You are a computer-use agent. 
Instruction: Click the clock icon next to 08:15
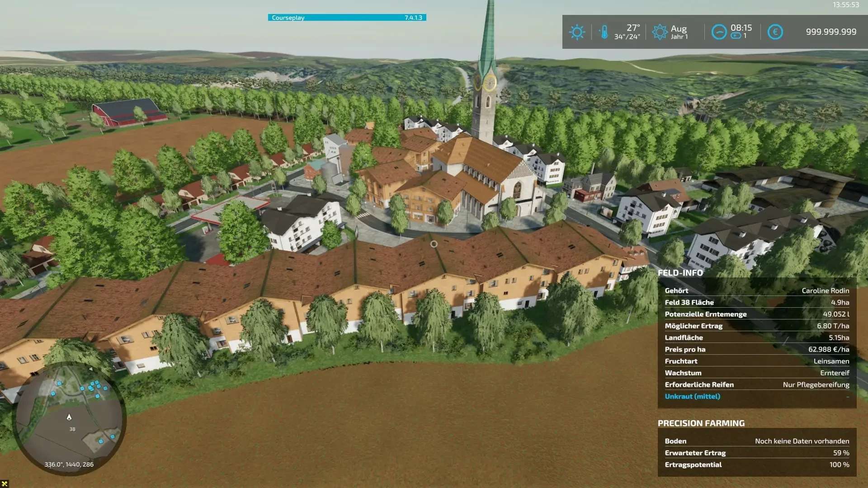(719, 32)
